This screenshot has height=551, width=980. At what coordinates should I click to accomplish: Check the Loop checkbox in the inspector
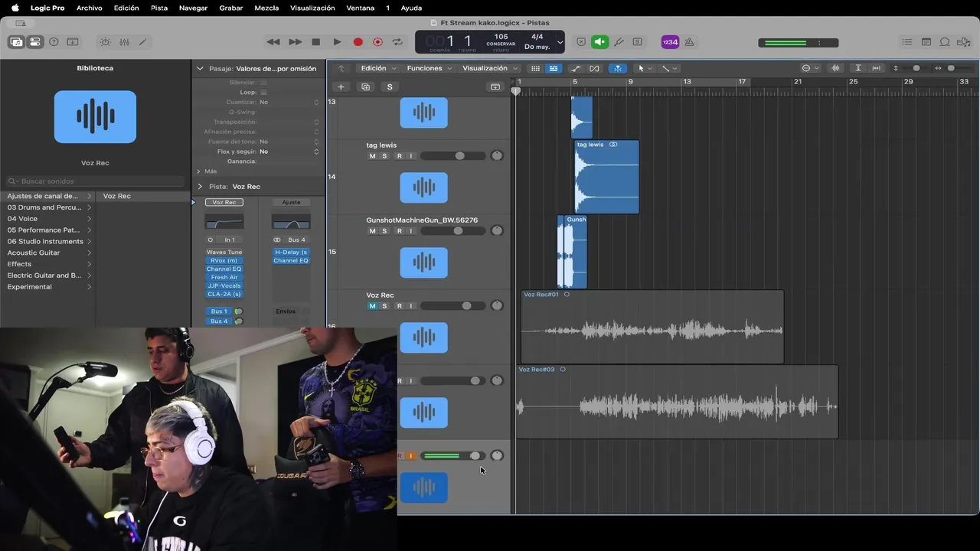(263, 92)
